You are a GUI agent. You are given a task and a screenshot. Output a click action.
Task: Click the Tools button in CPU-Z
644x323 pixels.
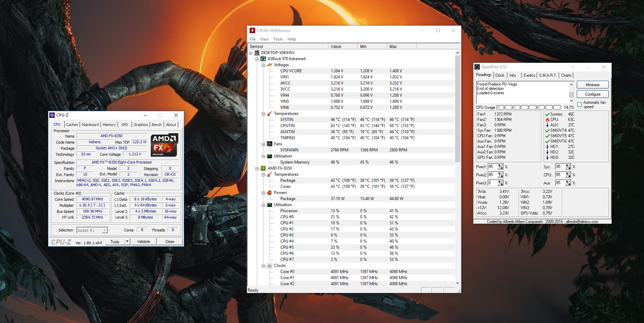tap(115, 242)
